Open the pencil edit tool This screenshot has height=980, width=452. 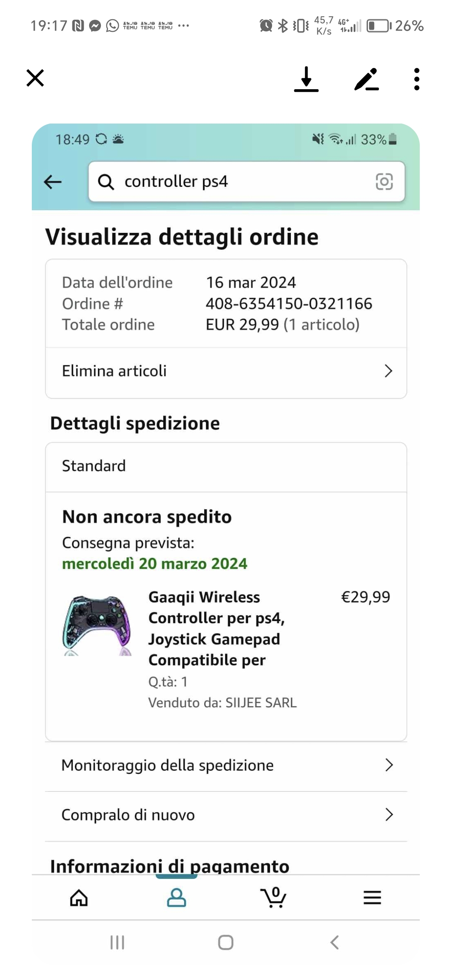tap(367, 79)
